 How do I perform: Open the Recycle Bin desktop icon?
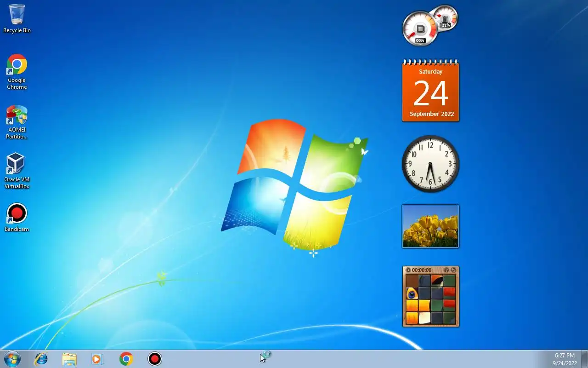pos(17,19)
